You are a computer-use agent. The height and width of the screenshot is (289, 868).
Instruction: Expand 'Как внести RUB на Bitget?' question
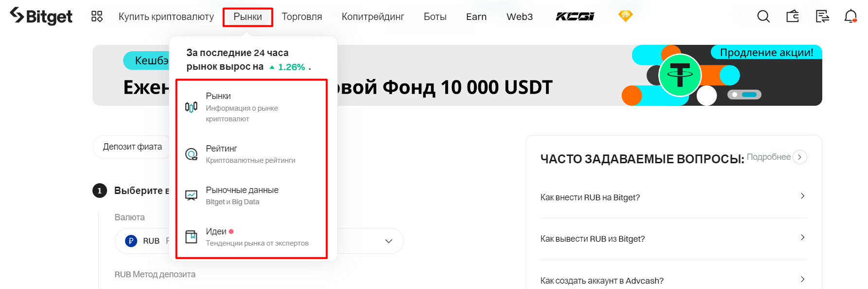[x=673, y=197]
